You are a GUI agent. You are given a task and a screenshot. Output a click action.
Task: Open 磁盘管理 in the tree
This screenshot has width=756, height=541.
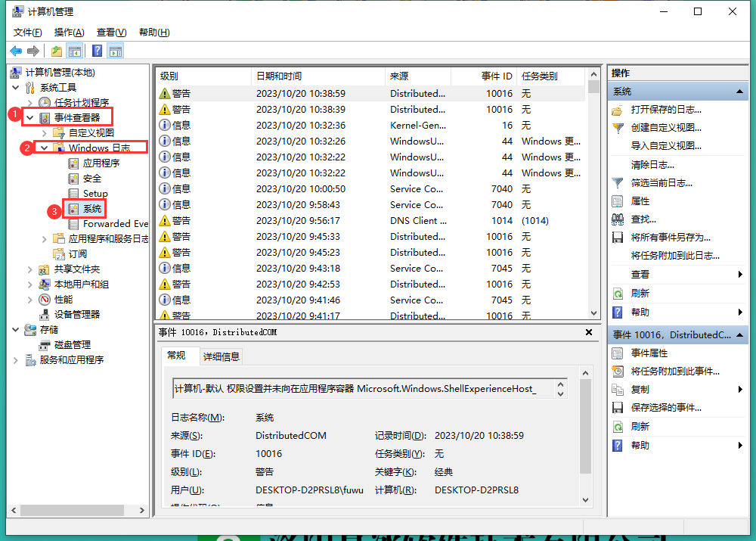(73, 345)
